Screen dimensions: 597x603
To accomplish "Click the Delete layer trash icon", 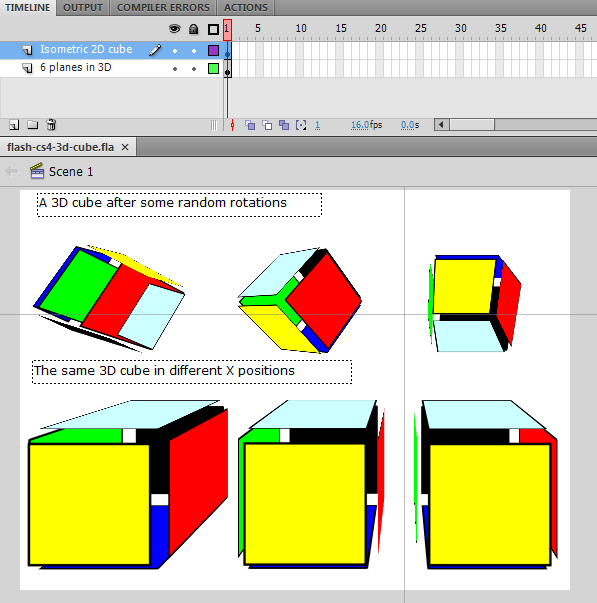I will (x=51, y=125).
